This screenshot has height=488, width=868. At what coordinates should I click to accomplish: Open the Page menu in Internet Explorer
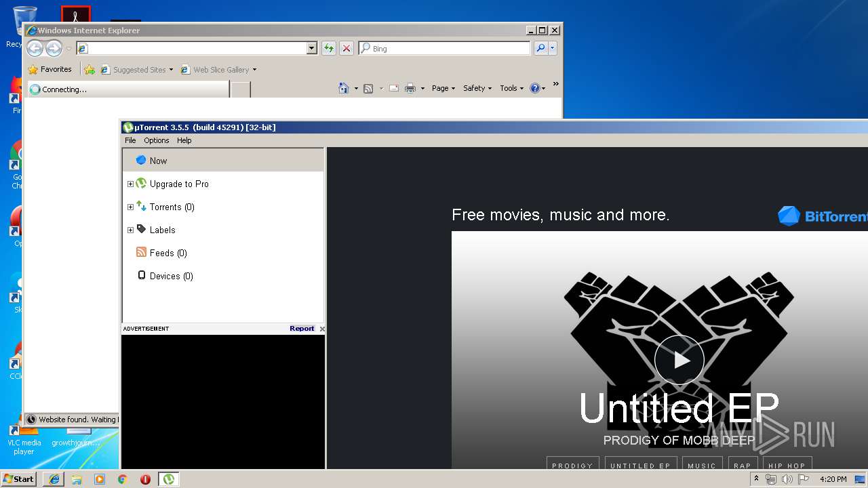(443, 88)
